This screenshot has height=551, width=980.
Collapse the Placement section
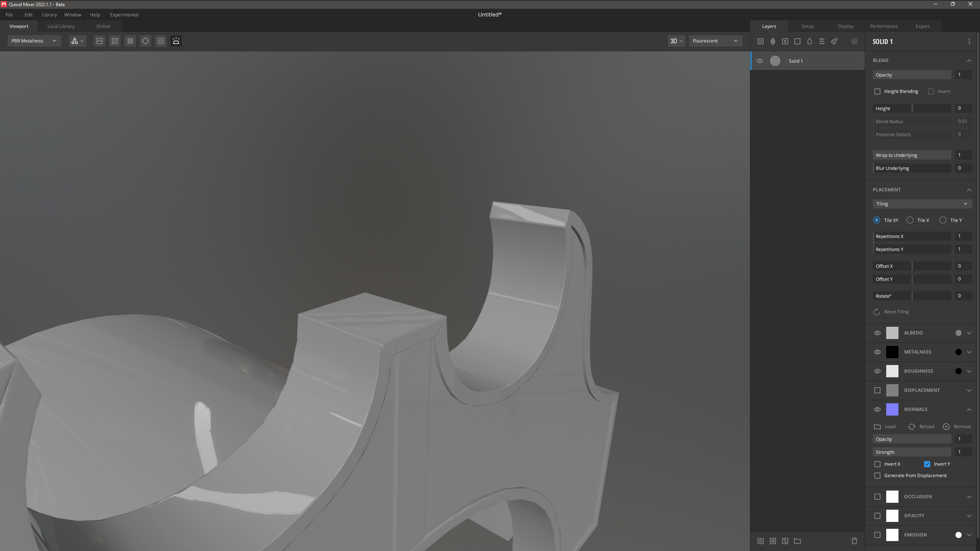969,190
